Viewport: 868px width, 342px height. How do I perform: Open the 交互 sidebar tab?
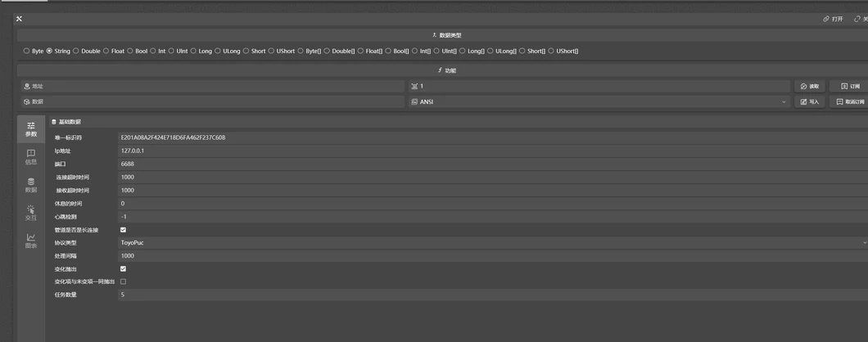tap(31, 213)
